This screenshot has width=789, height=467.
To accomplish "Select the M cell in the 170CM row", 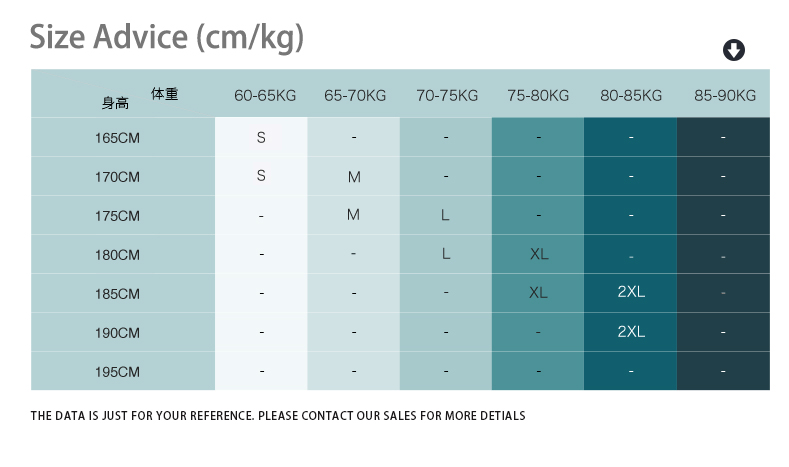I will click(x=354, y=177).
